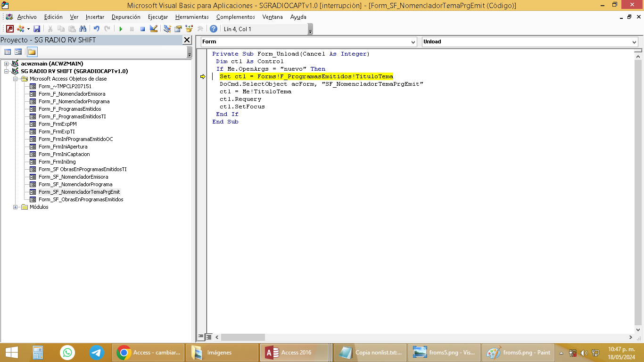Open the Depuración menu
This screenshot has height=362, width=644.
(x=126, y=17)
